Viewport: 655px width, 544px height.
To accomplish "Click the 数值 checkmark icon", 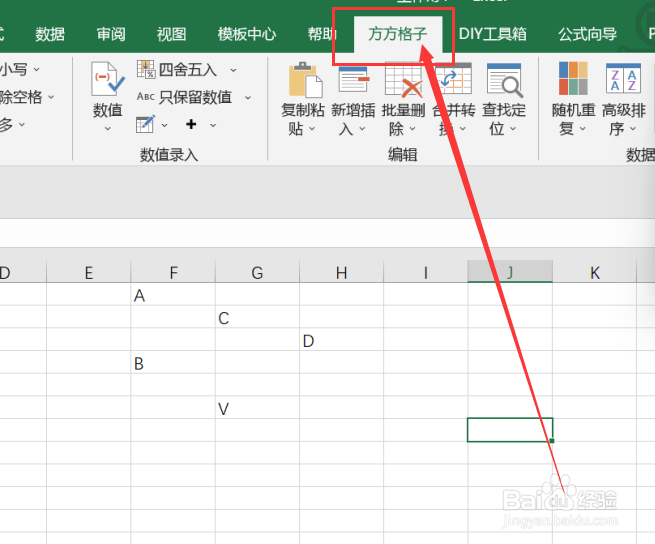I will (x=107, y=79).
